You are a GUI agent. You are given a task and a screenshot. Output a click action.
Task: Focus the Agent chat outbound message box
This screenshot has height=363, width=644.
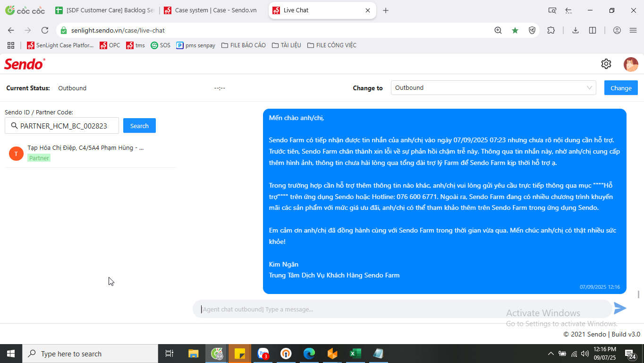402,309
